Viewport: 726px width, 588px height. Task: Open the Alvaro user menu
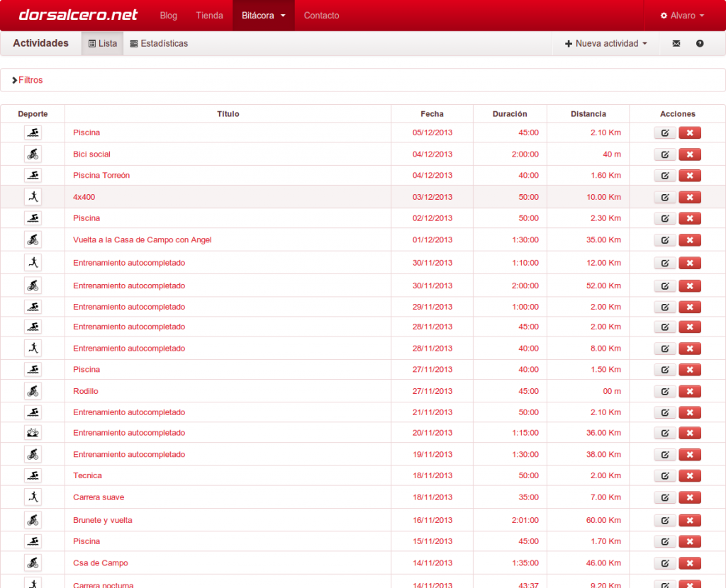(x=683, y=16)
